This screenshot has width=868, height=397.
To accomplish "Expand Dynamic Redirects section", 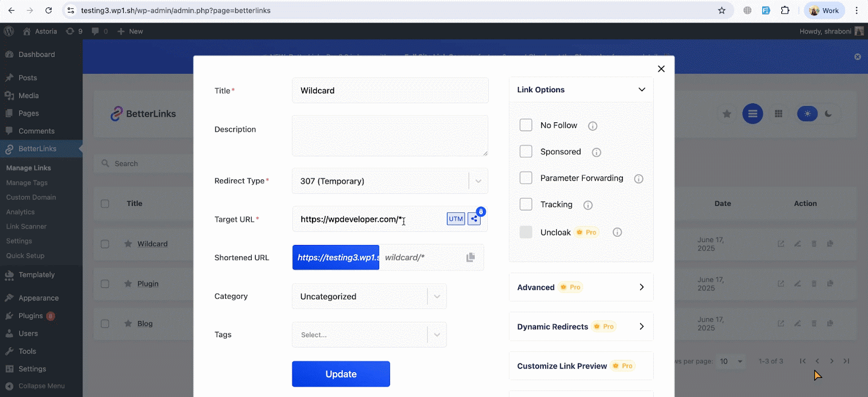I will 581,326.
